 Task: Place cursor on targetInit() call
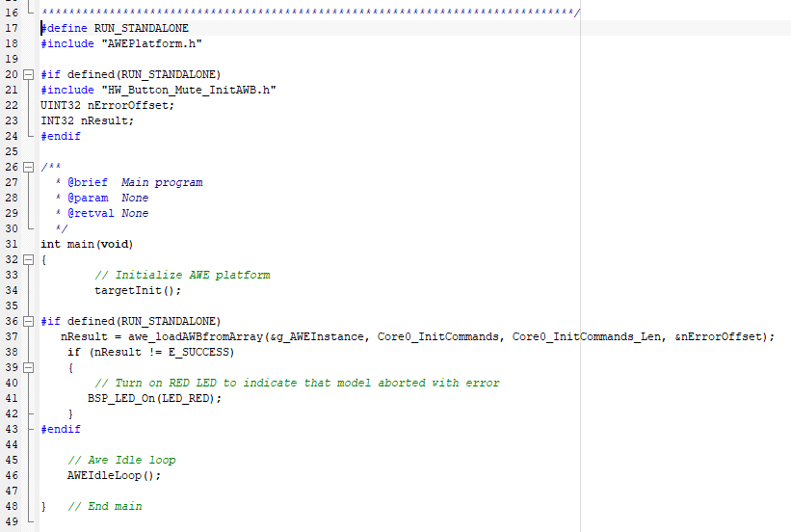(137, 290)
